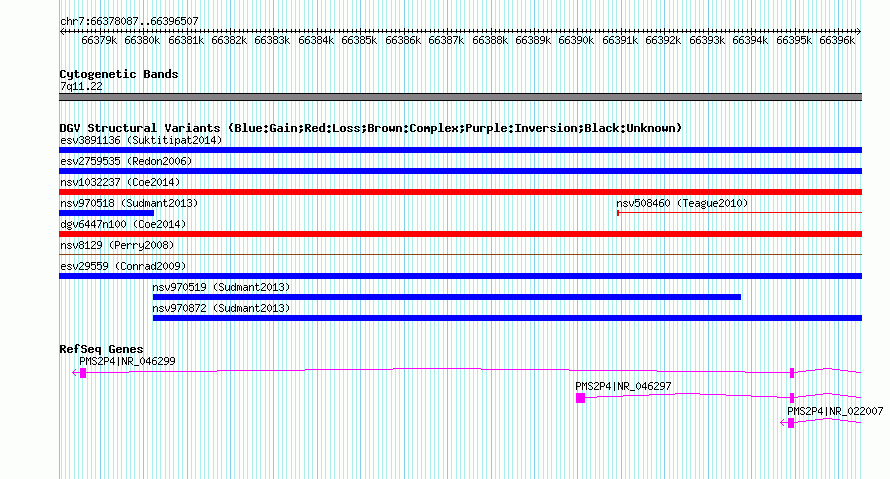Select the blue nsv970872 gain bar
This screenshot has height=479, width=890.
[507, 318]
